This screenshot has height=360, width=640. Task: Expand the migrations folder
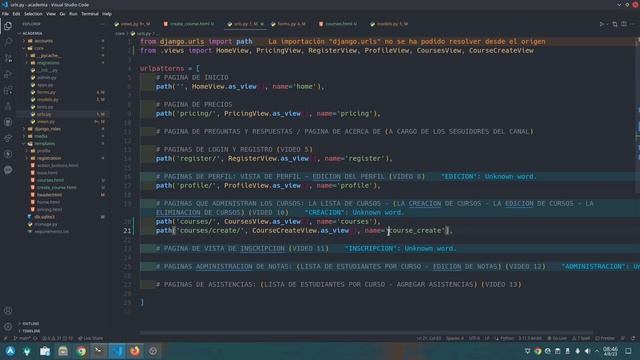48,63
